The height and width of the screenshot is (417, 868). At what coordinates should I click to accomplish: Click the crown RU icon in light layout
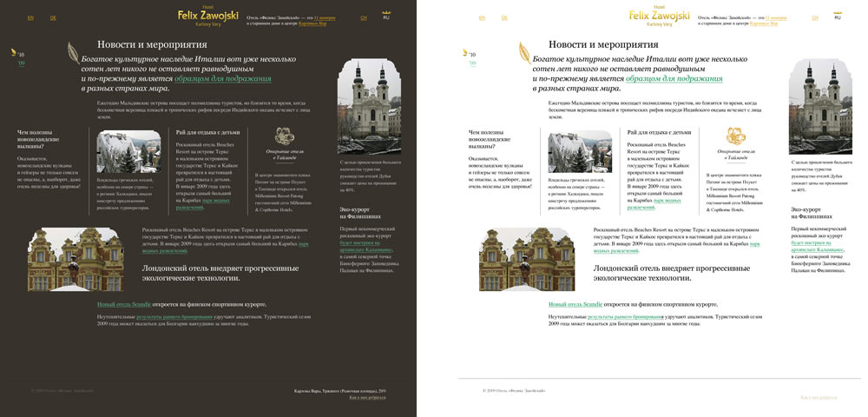click(838, 15)
